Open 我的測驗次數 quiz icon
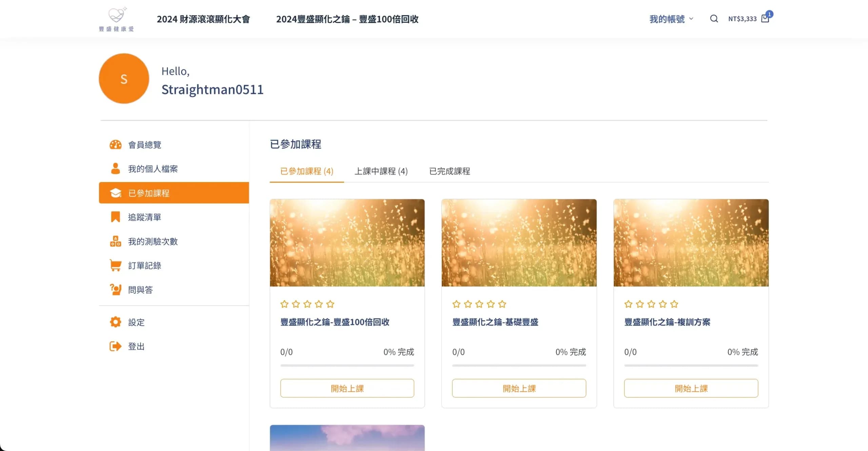 [x=115, y=241]
